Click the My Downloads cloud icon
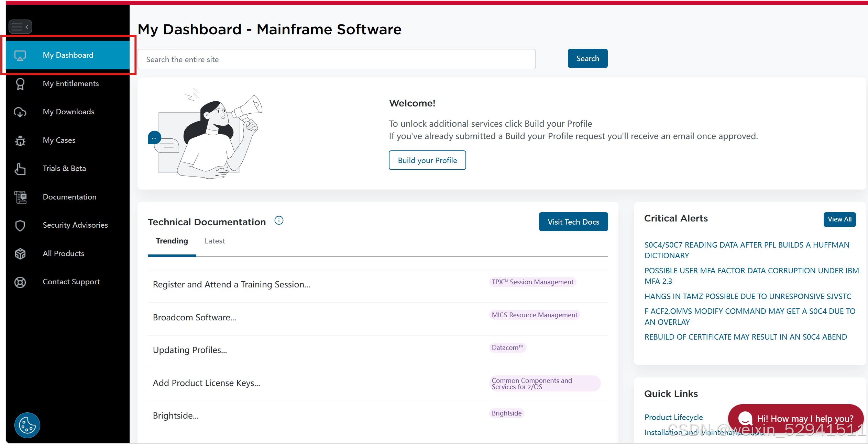This screenshot has width=868, height=444. click(20, 112)
